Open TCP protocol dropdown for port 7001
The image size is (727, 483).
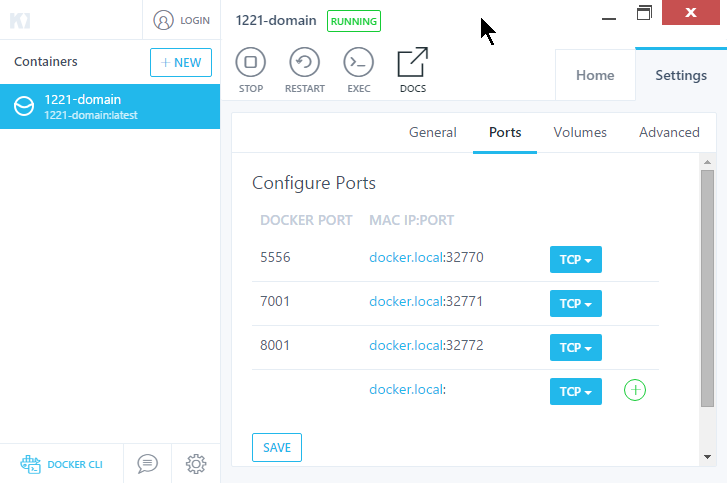coord(575,303)
